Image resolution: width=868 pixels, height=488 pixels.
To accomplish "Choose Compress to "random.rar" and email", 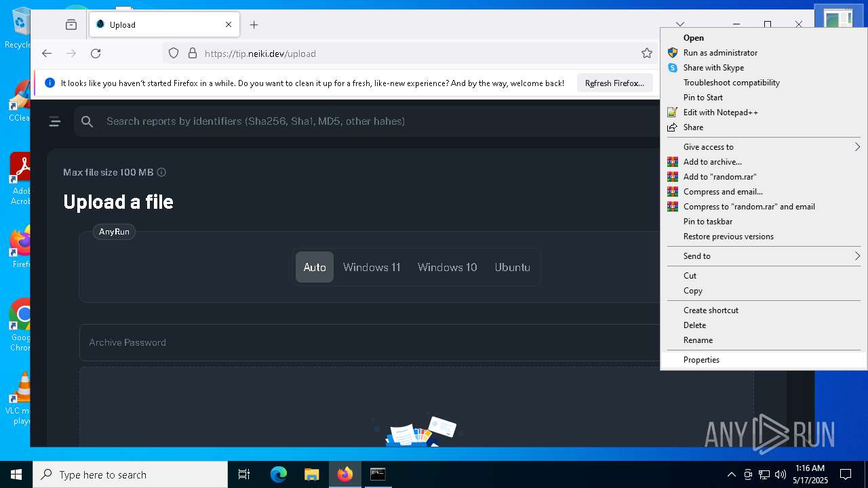I will pyautogui.click(x=764, y=207).
